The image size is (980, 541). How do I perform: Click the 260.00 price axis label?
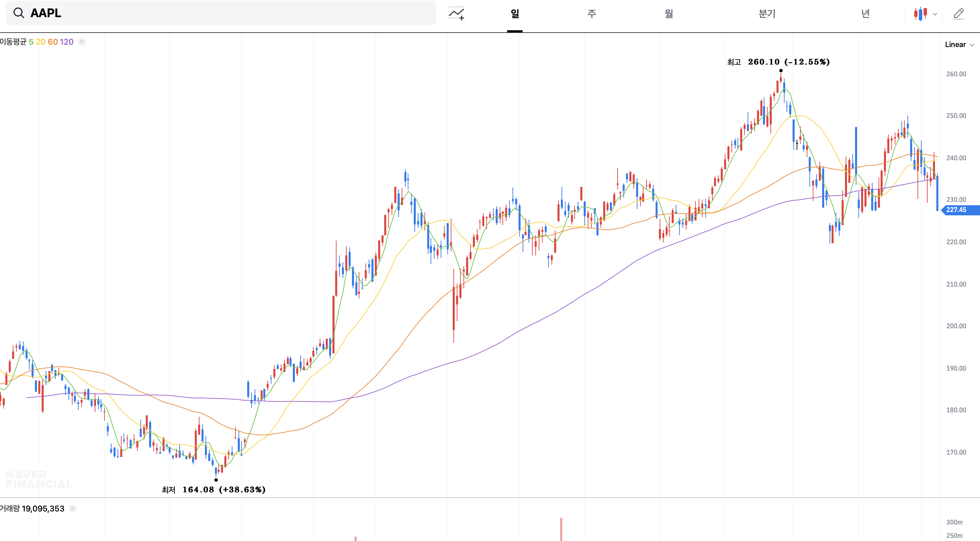(956, 74)
